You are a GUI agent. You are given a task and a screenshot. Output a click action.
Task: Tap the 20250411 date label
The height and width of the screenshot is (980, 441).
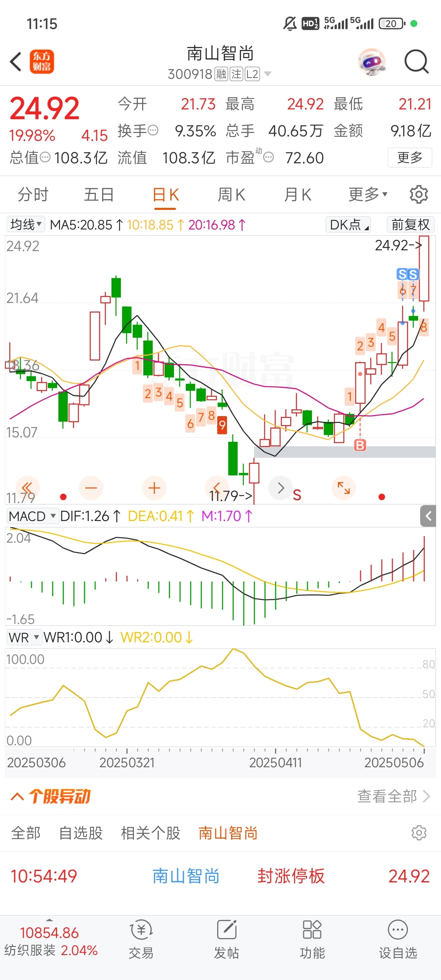(276, 762)
